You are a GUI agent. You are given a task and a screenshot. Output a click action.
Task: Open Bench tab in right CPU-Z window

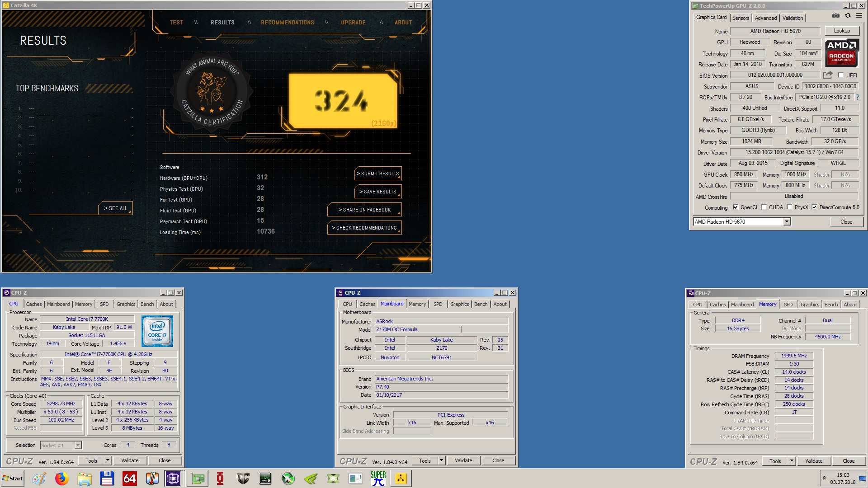tap(831, 305)
